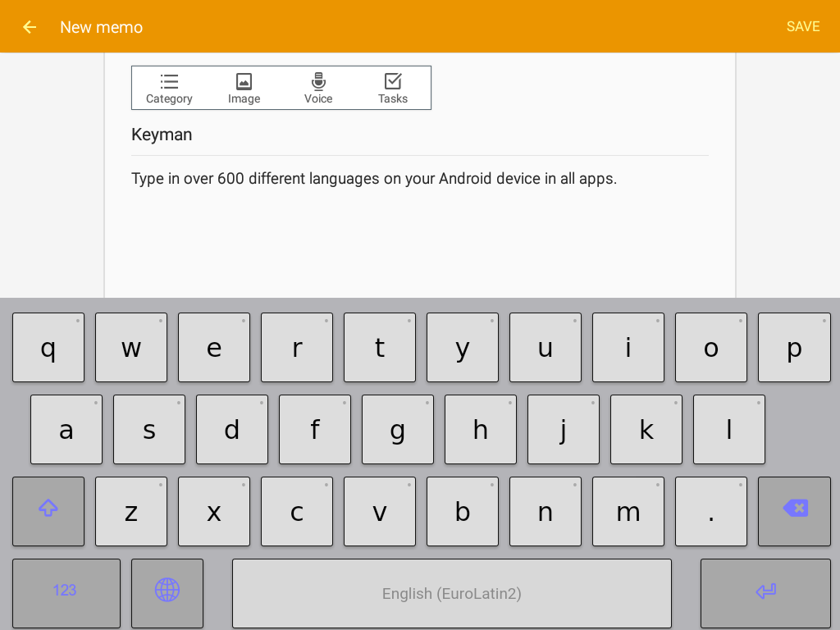Tap the 'v' key
The width and height of the screenshot is (840, 630).
click(380, 511)
